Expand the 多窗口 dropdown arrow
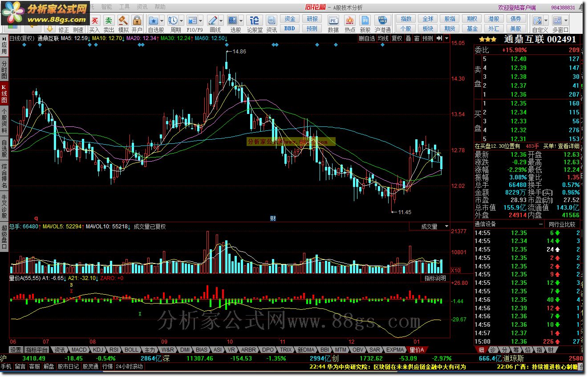This screenshot has height=377, width=588. click(566, 20)
